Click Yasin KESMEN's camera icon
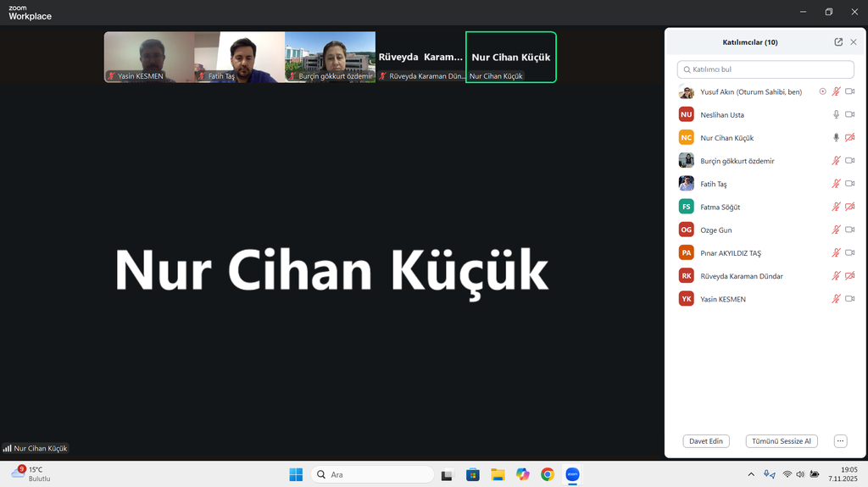The width and height of the screenshot is (868, 487). point(849,299)
